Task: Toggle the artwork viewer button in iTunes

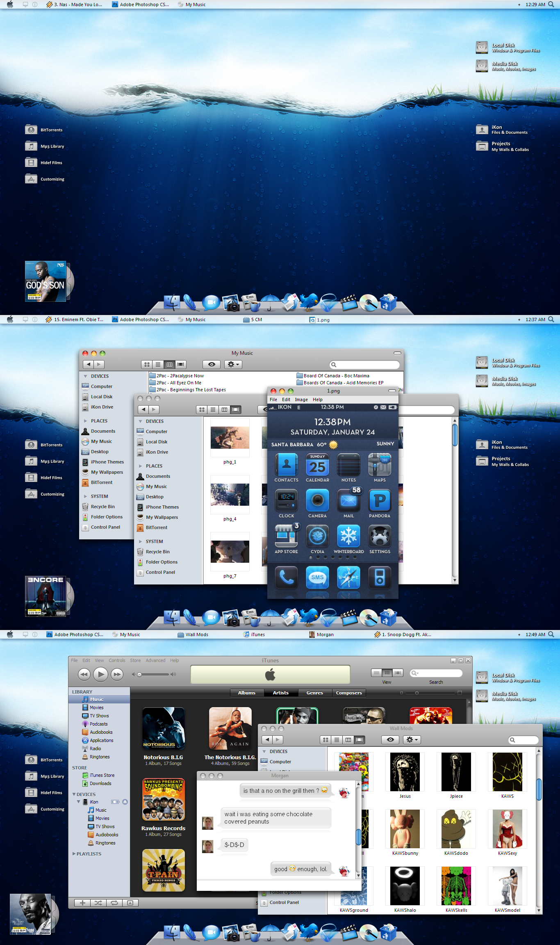Action: [130, 903]
